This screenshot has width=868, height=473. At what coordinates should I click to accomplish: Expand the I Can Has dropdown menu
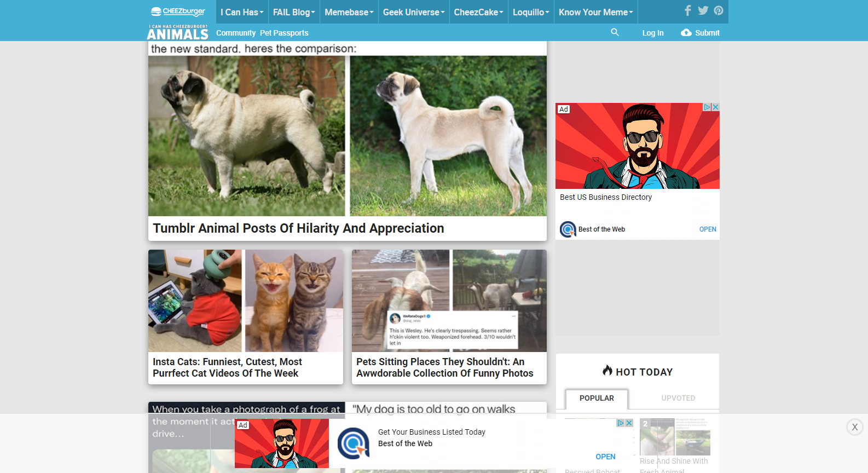point(242,12)
